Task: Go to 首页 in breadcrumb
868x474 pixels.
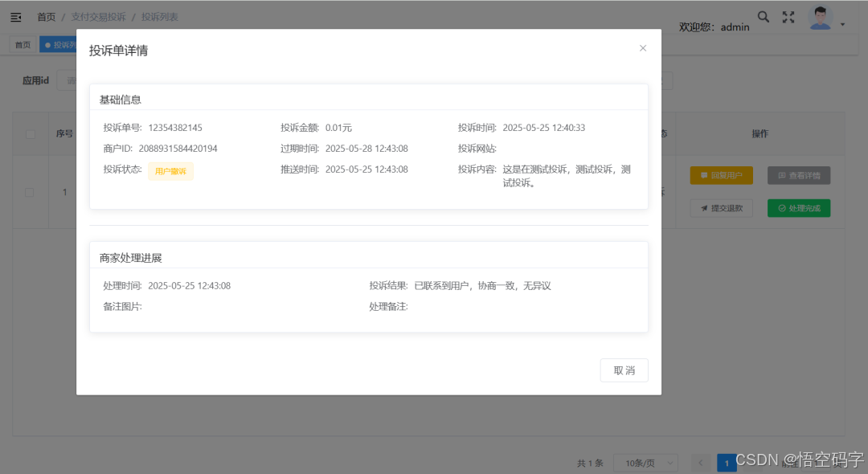Action: (46, 17)
